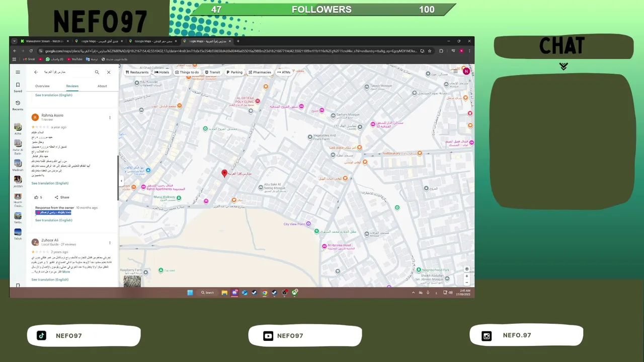Open Google account avatar N on map

click(466, 71)
